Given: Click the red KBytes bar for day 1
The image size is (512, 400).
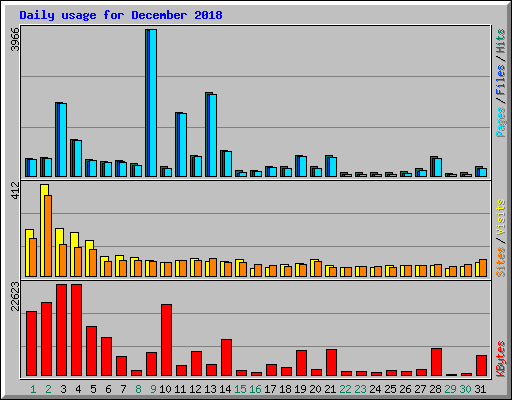Looking at the screenshot, I should pos(32,344).
